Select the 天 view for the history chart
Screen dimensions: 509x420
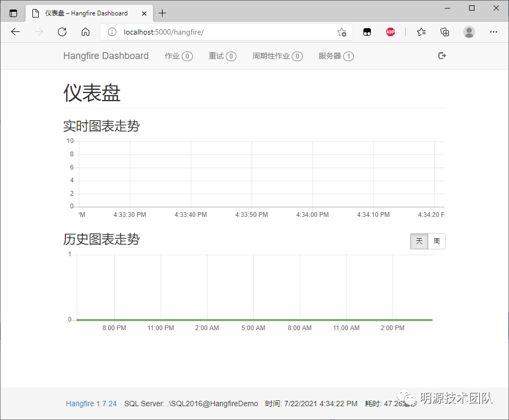[x=418, y=241]
